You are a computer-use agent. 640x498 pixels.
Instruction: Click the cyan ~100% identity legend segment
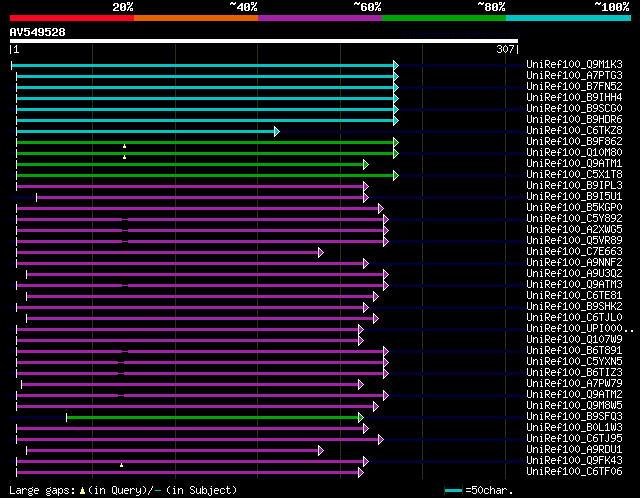(569, 18)
